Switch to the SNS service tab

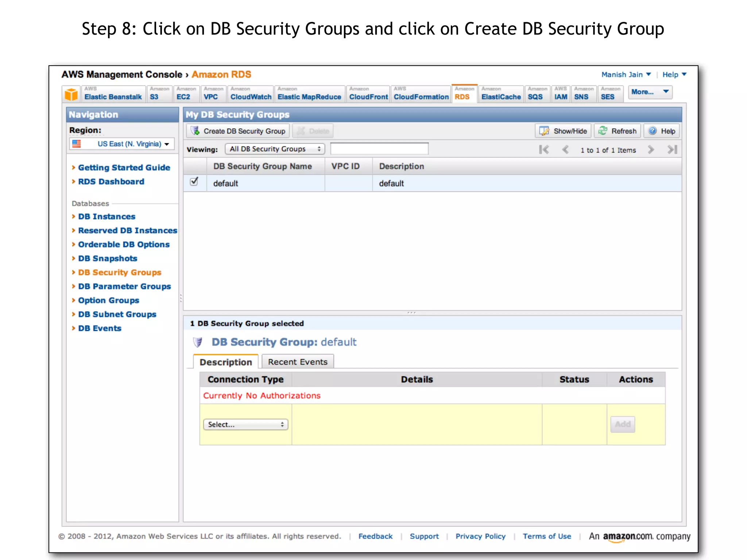click(584, 94)
